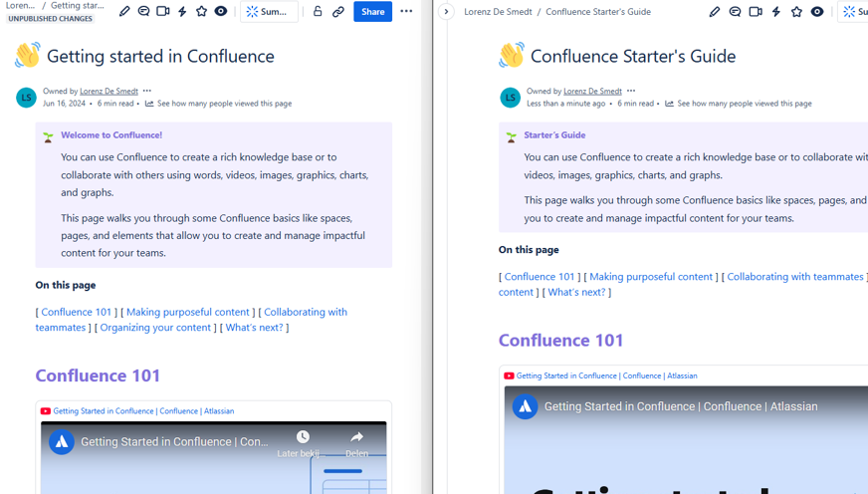Image resolution: width=868 pixels, height=494 pixels.
Task: Click the Welcome to Confluence! panel heading
Action: [x=111, y=135]
